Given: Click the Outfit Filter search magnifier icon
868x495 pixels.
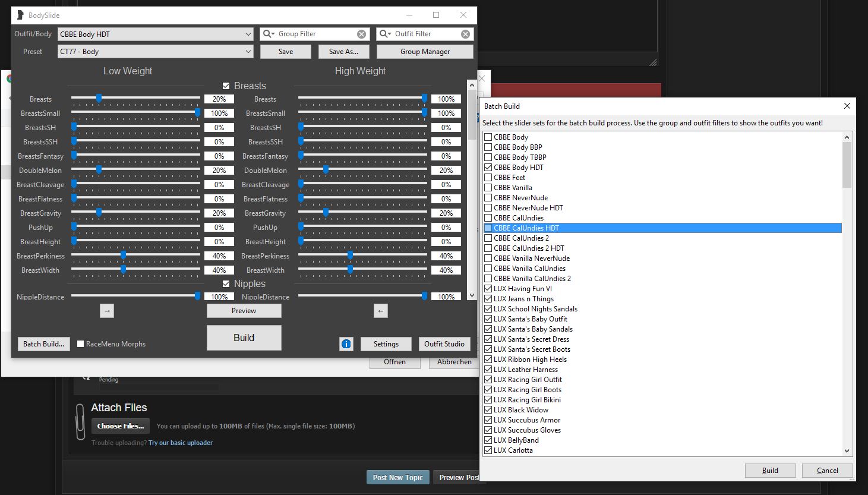Looking at the screenshot, I should [x=385, y=34].
